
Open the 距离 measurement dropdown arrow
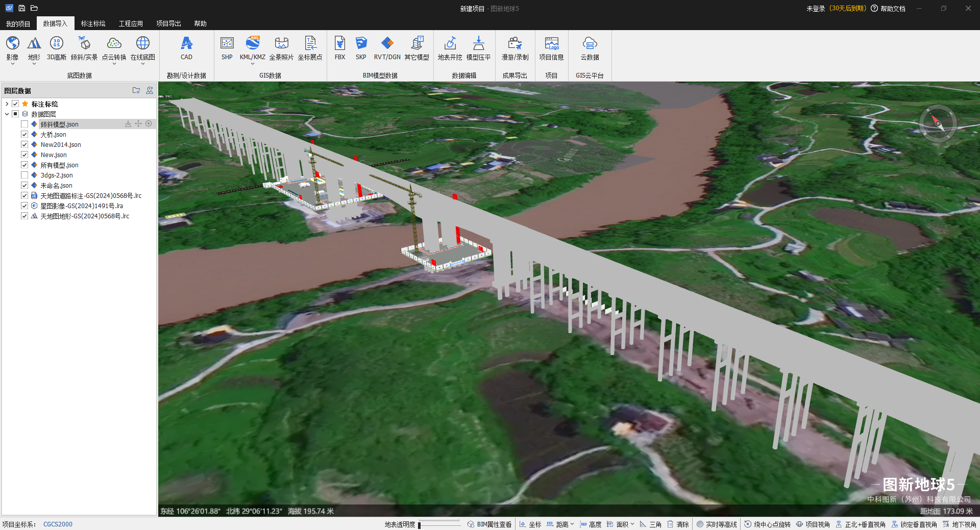click(572, 524)
